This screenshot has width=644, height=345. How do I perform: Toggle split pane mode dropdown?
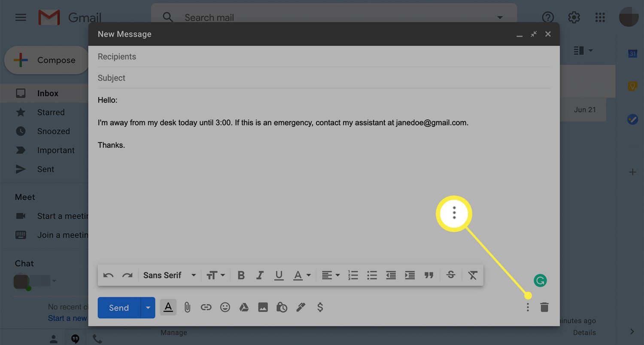(x=583, y=51)
